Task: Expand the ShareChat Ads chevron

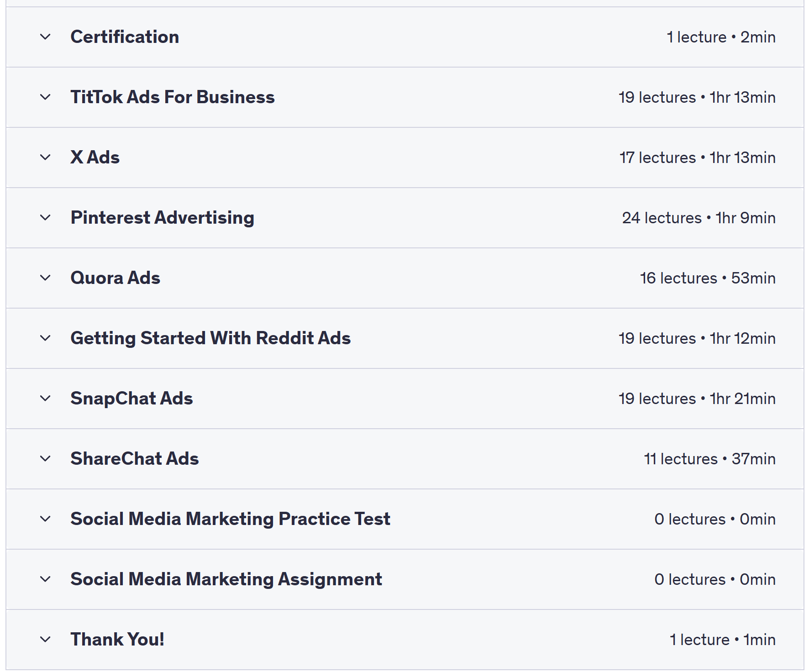Action: point(45,459)
